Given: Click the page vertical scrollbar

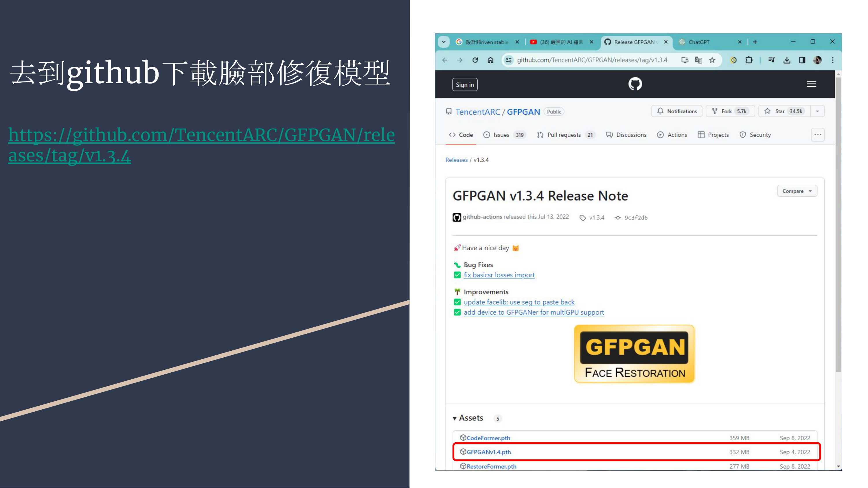Looking at the screenshot, I should [839, 225].
